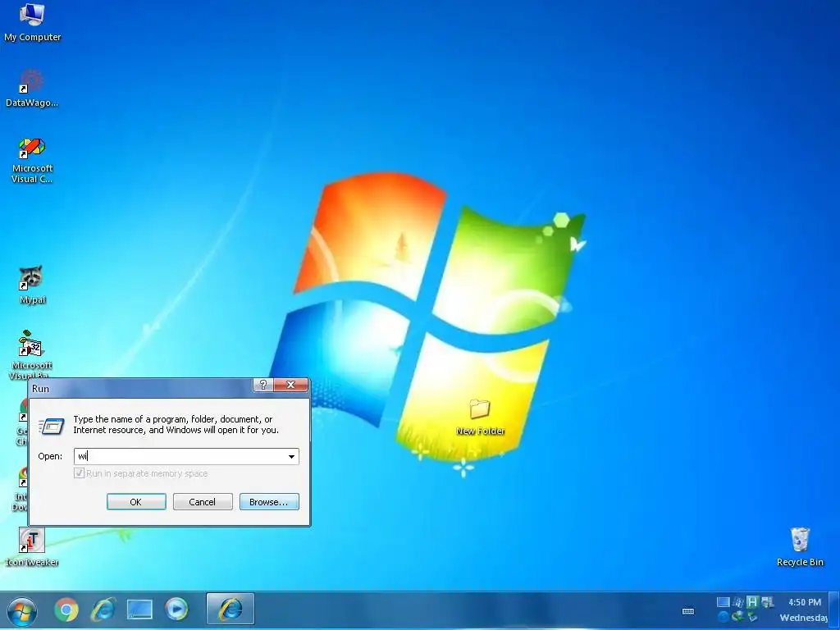The height and width of the screenshot is (630, 840).
Task: Click the blue rectangle system tray icon
Action: point(724,602)
